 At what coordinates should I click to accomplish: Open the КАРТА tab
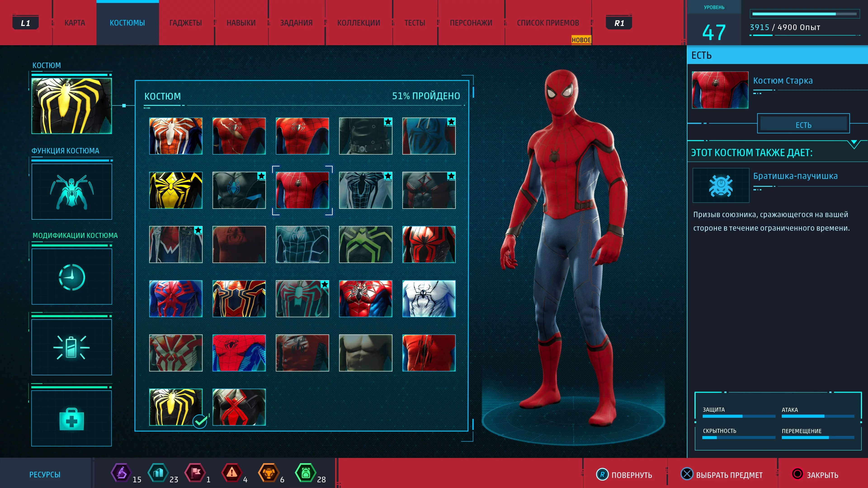75,23
